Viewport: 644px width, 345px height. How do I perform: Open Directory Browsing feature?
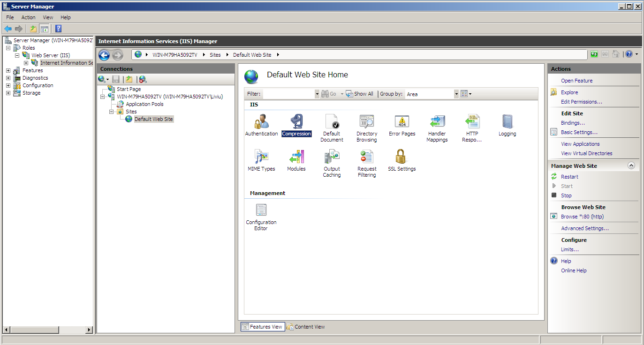366,123
